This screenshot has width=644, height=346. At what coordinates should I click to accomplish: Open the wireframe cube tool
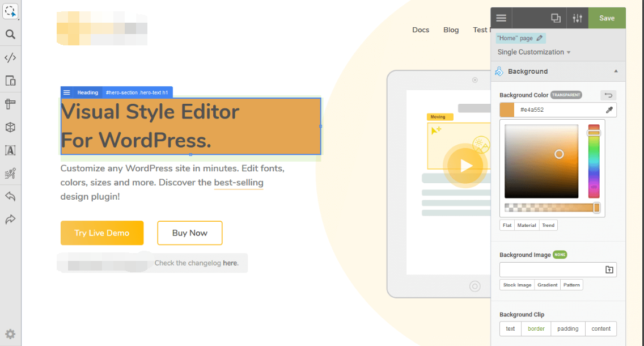point(10,127)
